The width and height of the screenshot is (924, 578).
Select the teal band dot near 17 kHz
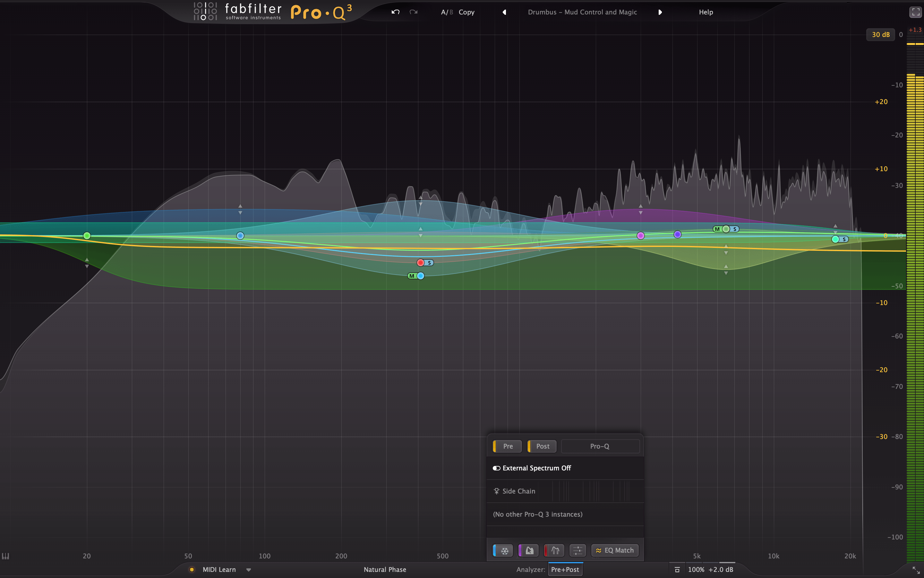pos(835,239)
